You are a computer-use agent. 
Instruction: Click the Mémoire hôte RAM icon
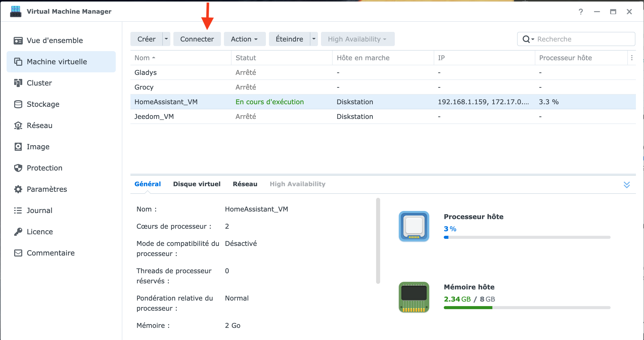(414, 297)
